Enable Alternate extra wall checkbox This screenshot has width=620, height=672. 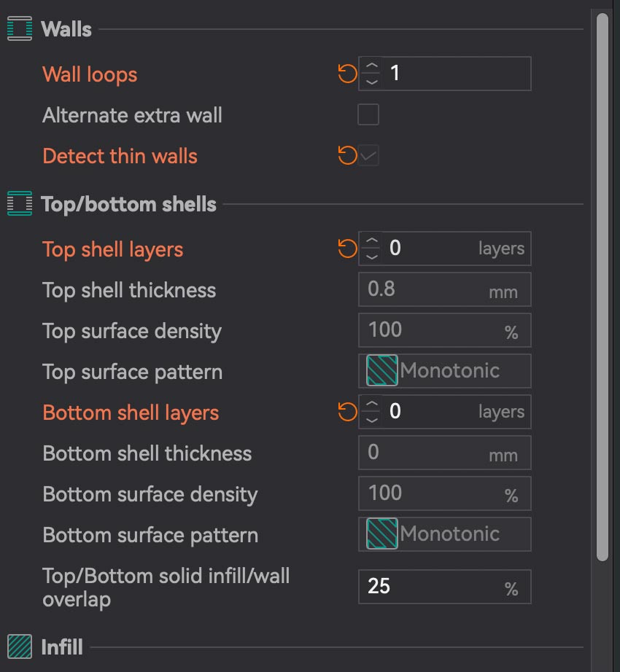[x=368, y=115]
